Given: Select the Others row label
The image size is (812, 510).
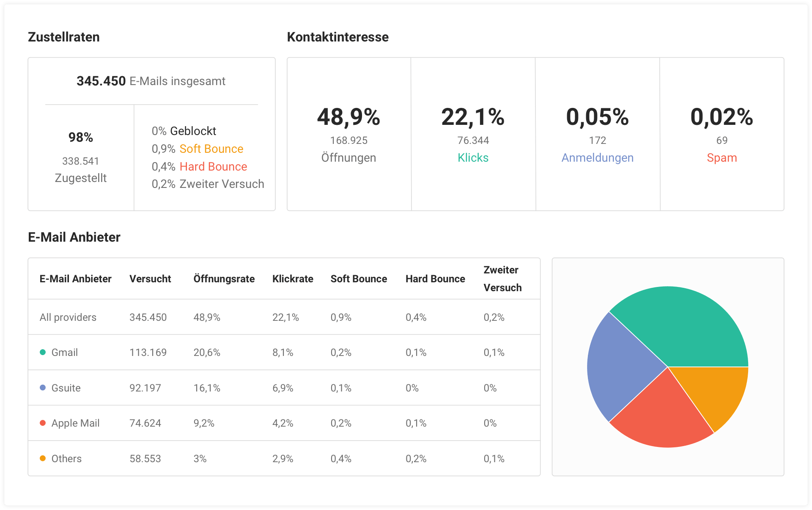Looking at the screenshot, I should 66,459.
